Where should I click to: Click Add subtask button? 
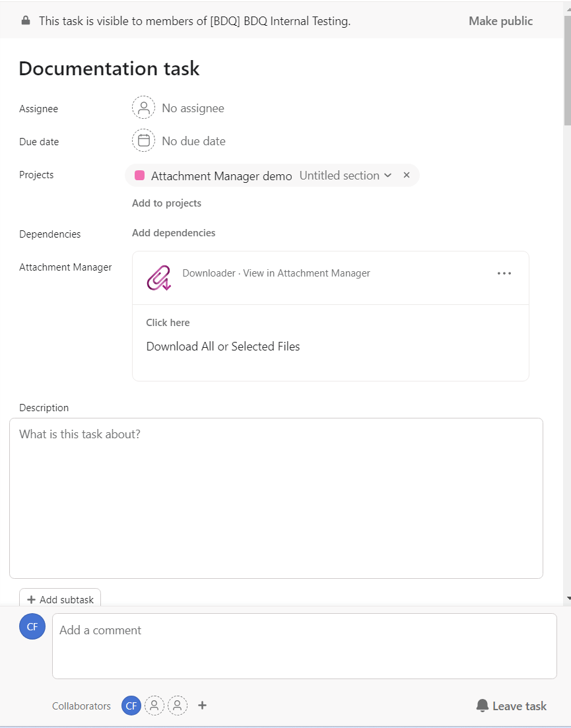tap(60, 599)
